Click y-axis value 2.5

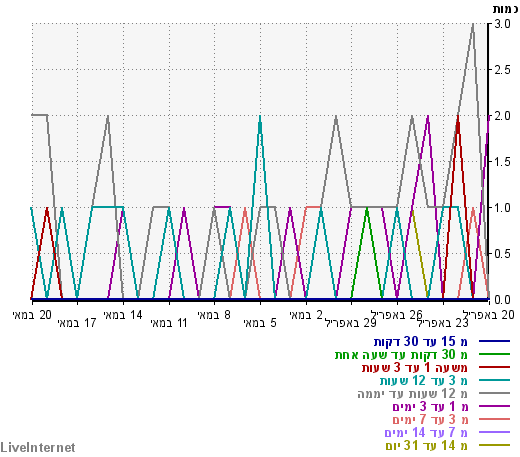tap(502, 70)
